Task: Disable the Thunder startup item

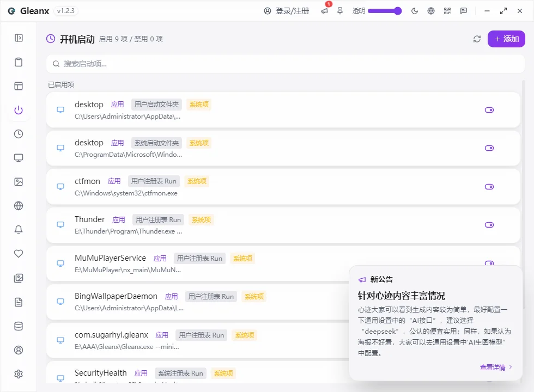Action: [489, 224]
